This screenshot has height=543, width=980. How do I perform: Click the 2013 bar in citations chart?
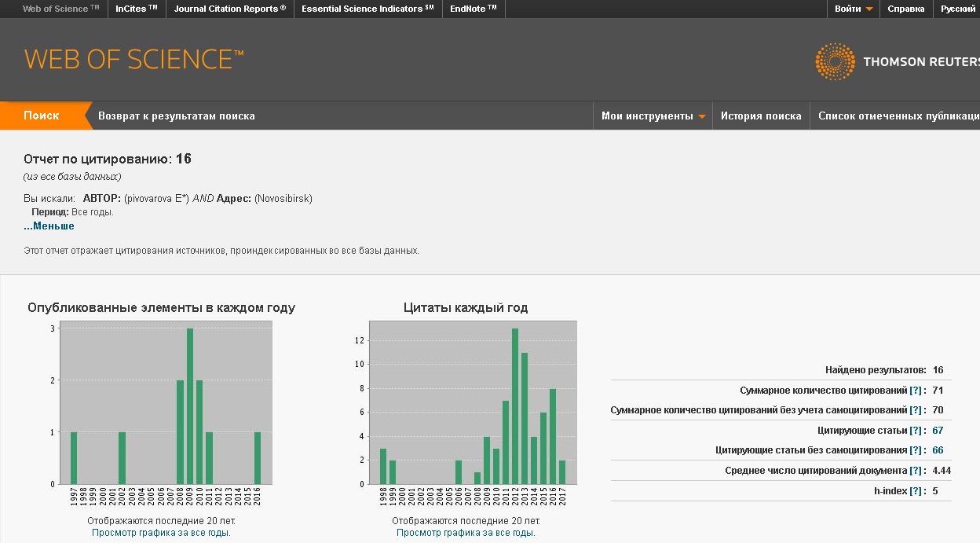(x=525, y=418)
